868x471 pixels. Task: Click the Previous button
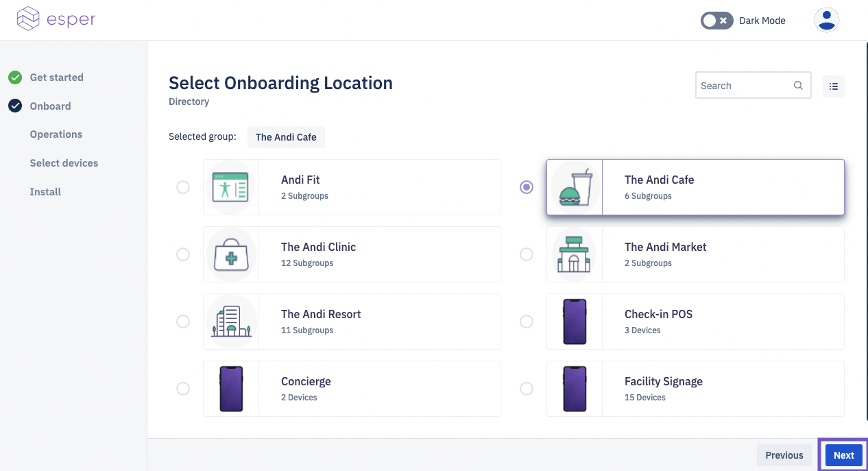784,455
